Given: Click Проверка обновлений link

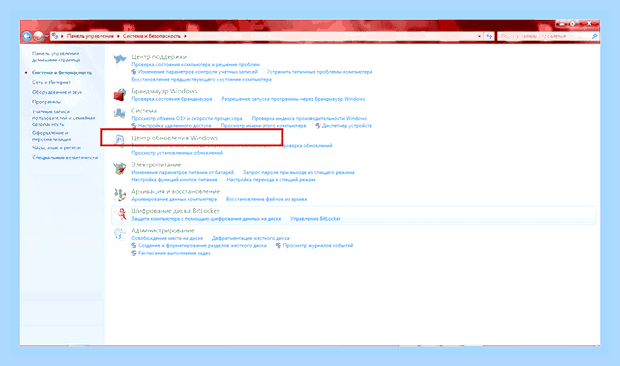Looking at the screenshot, I should (308, 145).
